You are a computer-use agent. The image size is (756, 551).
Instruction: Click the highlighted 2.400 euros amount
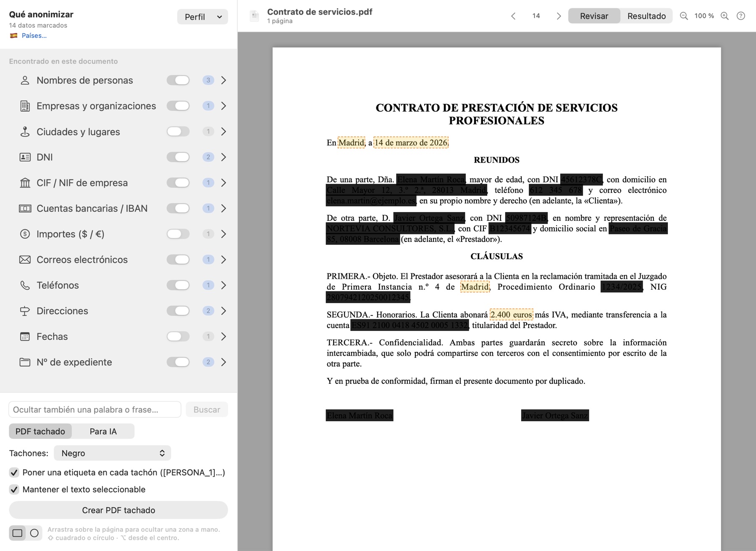pos(511,315)
